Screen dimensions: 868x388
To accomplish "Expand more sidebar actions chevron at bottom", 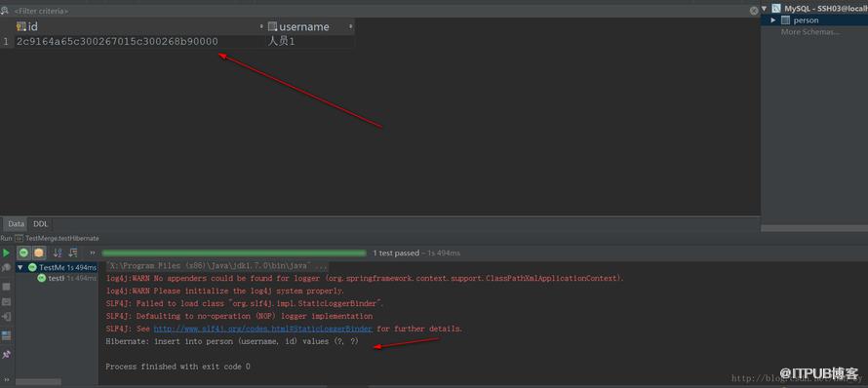I will pos(6,379).
